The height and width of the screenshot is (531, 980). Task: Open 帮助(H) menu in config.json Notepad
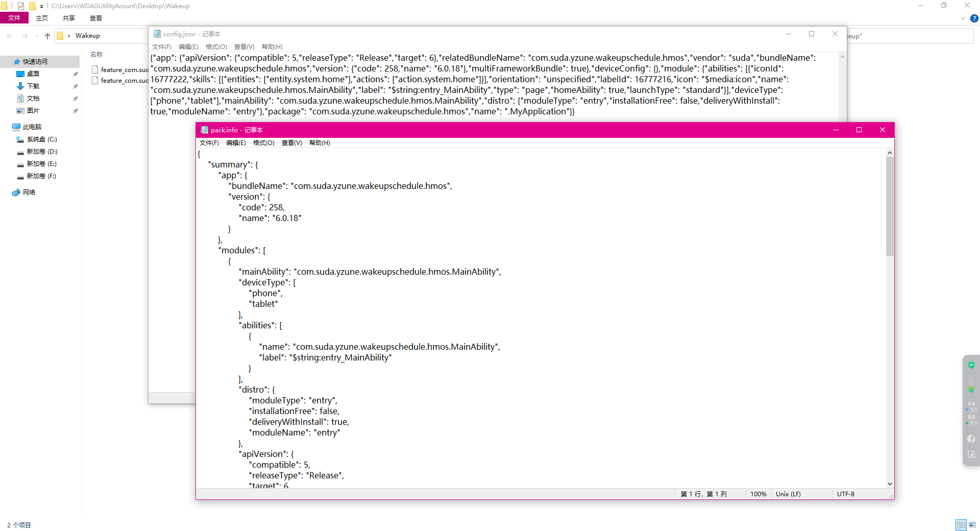coord(272,47)
